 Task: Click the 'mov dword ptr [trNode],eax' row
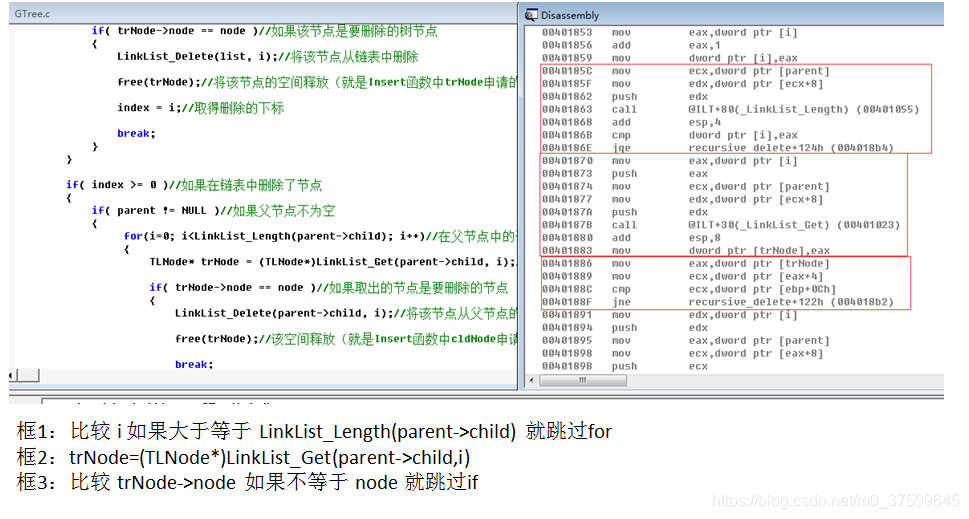click(685, 250)
